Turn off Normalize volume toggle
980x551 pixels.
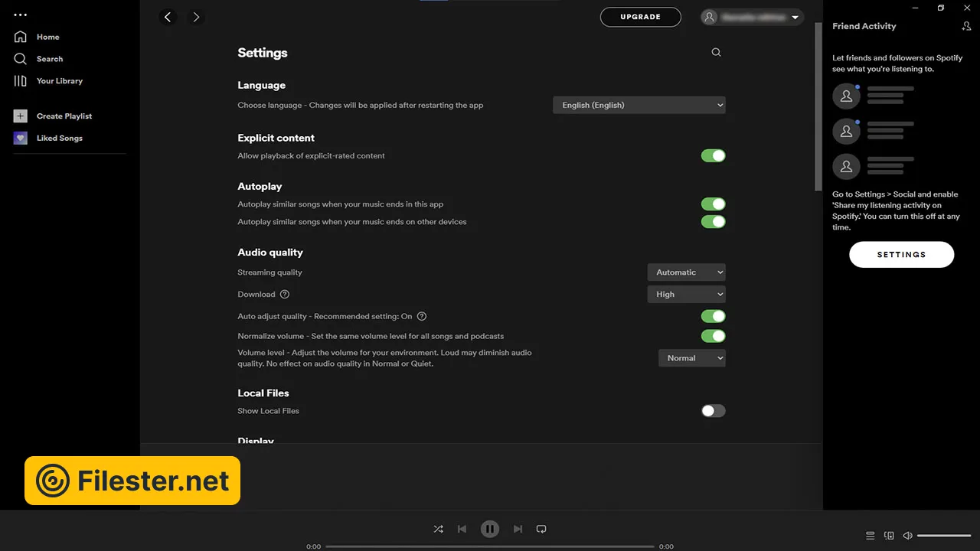point(713,336)
